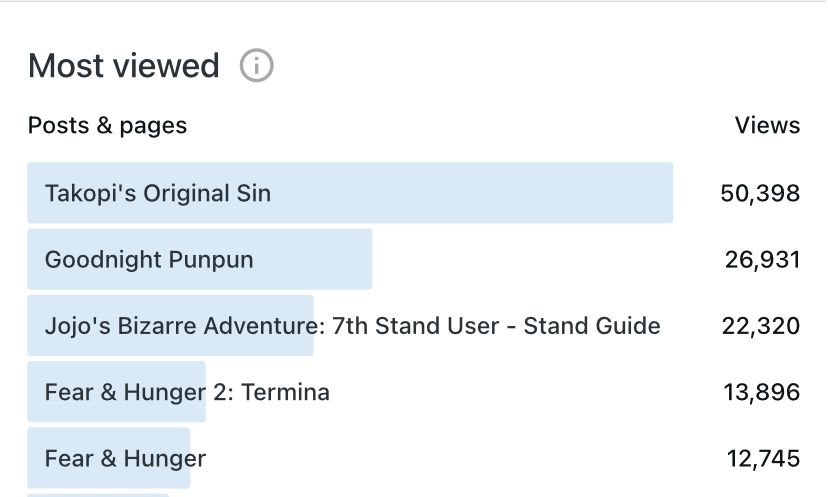Open the Fear & Hunger post
Screen dimensions: 828x497
[125, 458]
